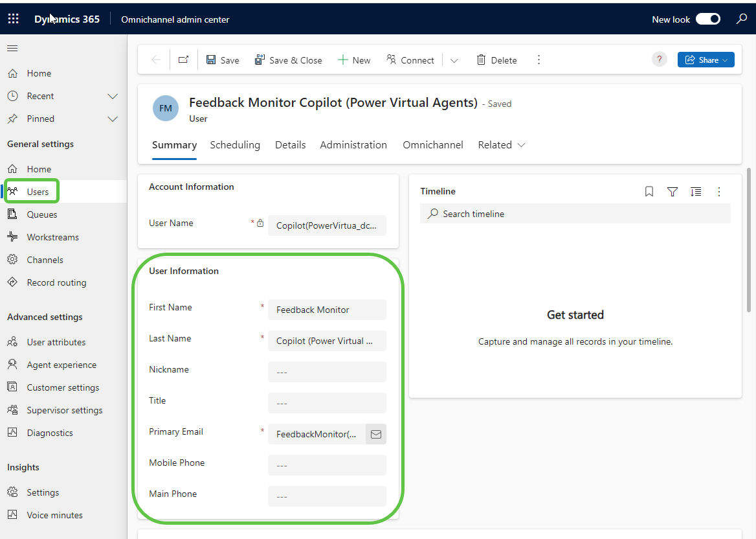Open the Connect dropdown arrow
Viewport: 756px width, 539px height.
[x=454, y=60]
